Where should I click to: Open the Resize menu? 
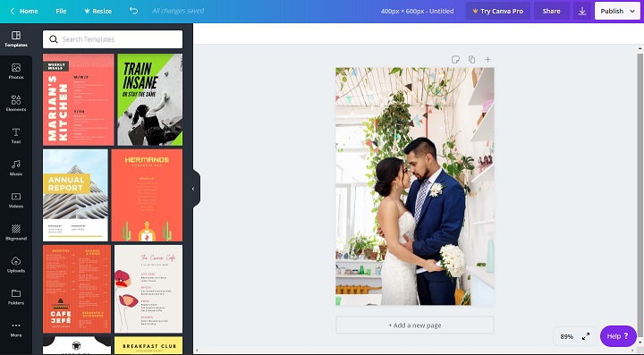[97, 11]
